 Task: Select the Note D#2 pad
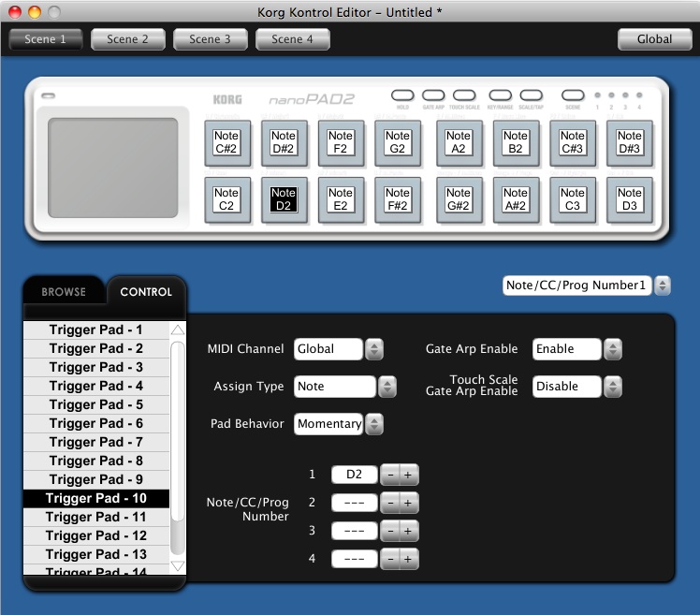pos(284,143)
